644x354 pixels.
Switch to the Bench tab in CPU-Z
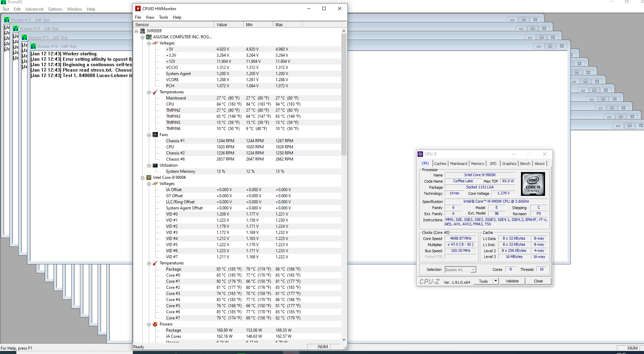[525, 164]
